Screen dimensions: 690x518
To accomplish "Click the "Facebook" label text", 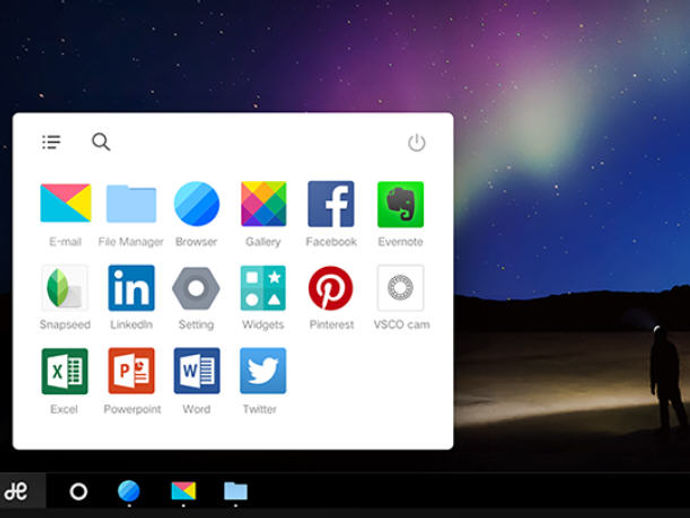I will (331, 242).
